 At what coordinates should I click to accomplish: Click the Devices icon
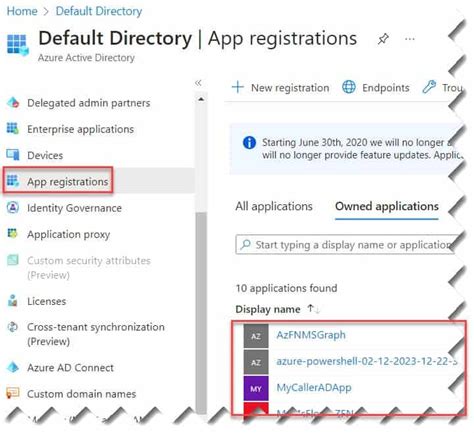(x=13, y=155)
